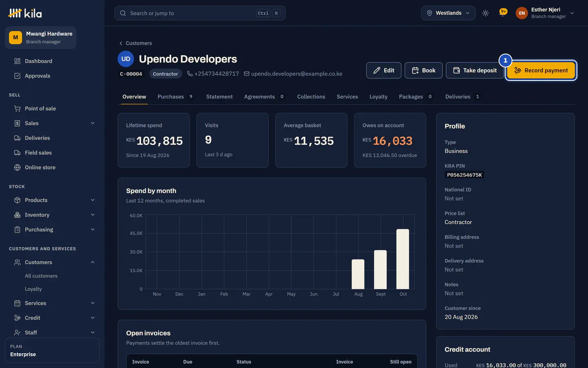The height and width of the screenshot is (368, 588).
Task: Click the October bar in Spend chart
Action: coord(403,259)
